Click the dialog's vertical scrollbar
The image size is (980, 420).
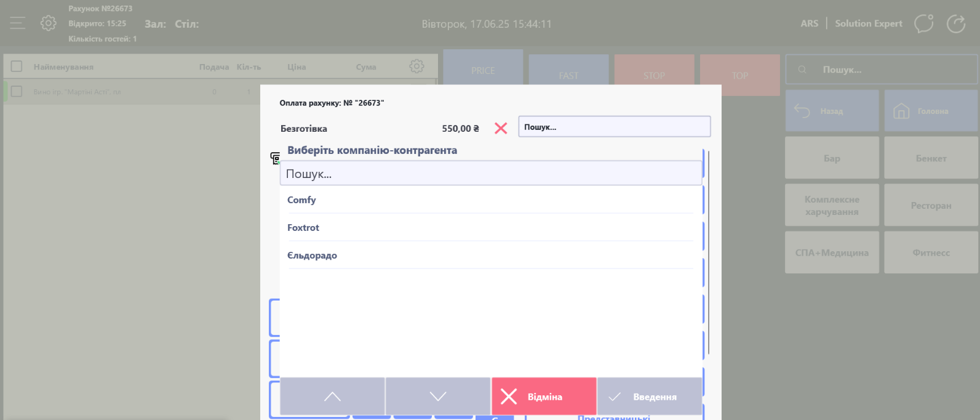[x=709, y=252]
